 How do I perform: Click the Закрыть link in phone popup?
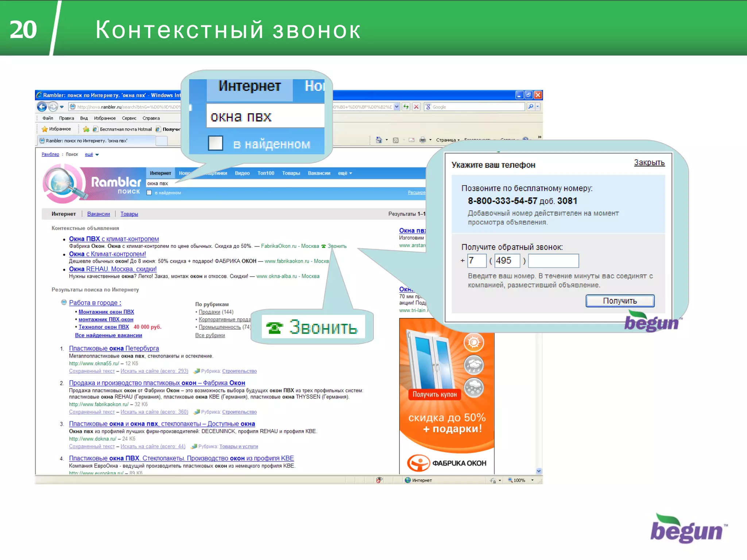(x=649, y=163)
